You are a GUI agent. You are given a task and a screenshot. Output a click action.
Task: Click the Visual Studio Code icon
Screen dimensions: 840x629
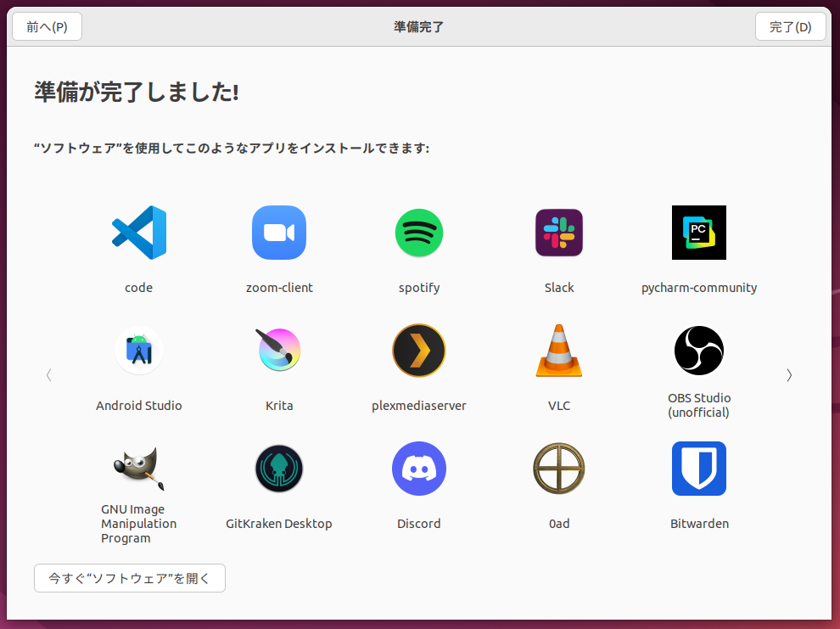(x=139, y=233)
